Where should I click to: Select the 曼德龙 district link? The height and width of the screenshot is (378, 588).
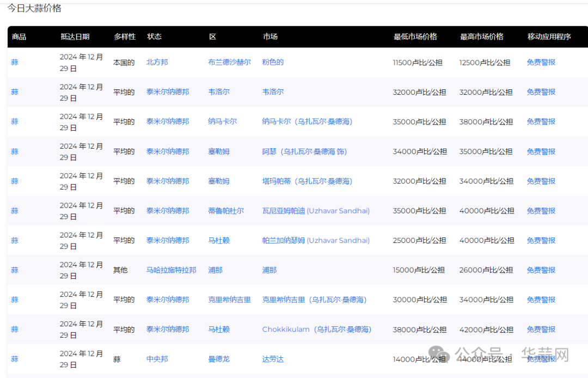coord(219,359)
